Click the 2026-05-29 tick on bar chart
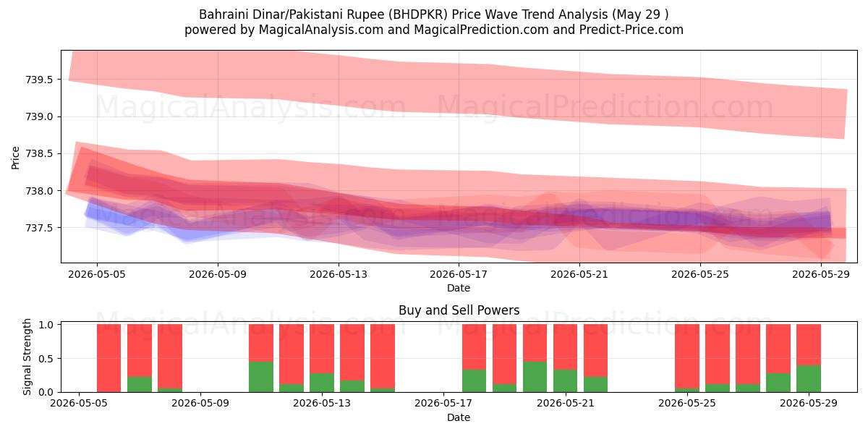The width and height of the screenshot is (868, 434). pos(808,404)
